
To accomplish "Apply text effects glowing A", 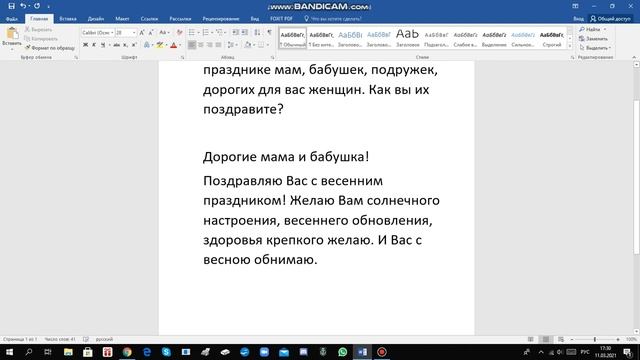I will (147, 45).
